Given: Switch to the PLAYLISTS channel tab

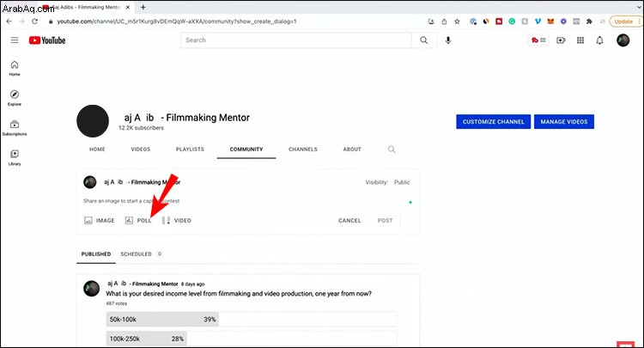Looking at the screenshot, I should pyautogui.click(x=190, y=150).
